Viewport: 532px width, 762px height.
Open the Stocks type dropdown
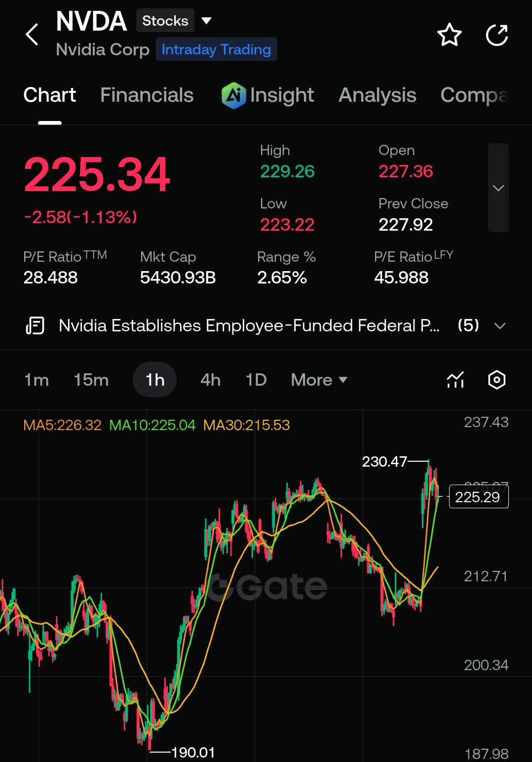pyautogui.click(x=174, y=21)
